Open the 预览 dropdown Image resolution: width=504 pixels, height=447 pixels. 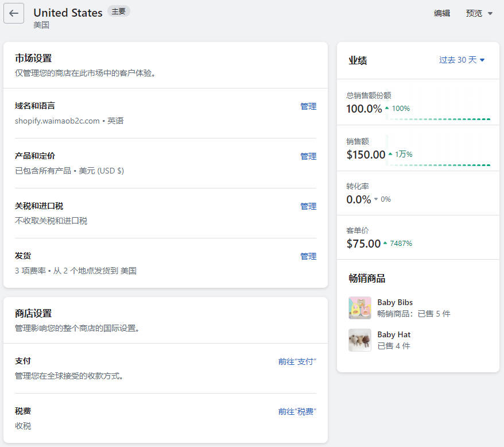point(479,13)
